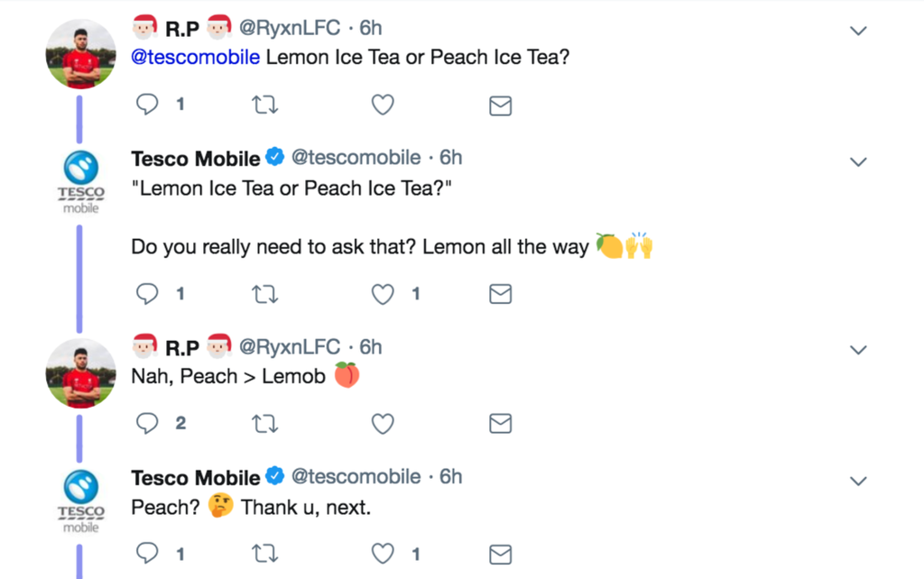Retweet R.P's first tweet to Tesco Mobile
Viewport: 924px width, 579px height.
coord(264,105)
